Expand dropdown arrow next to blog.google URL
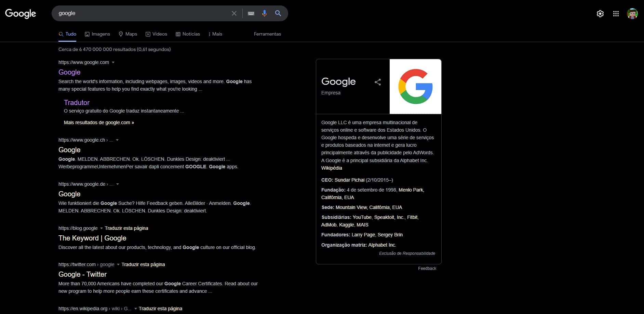 click(101, 228)
